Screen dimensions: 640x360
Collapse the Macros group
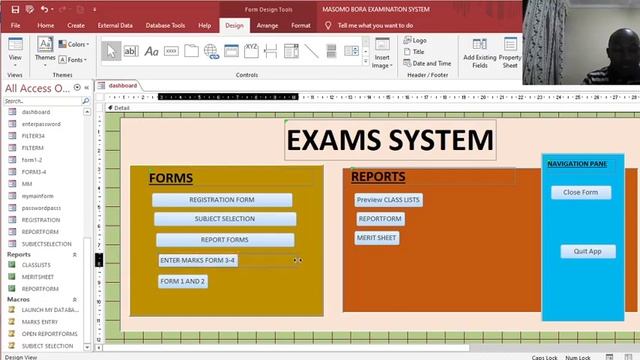click(75, 300)
